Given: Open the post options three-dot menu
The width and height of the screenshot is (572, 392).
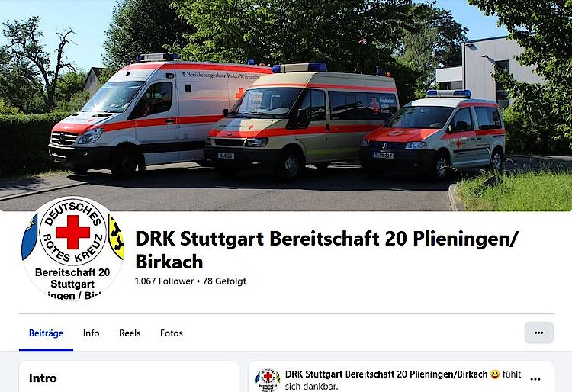Looking at the screenshot, I should 535,379.
